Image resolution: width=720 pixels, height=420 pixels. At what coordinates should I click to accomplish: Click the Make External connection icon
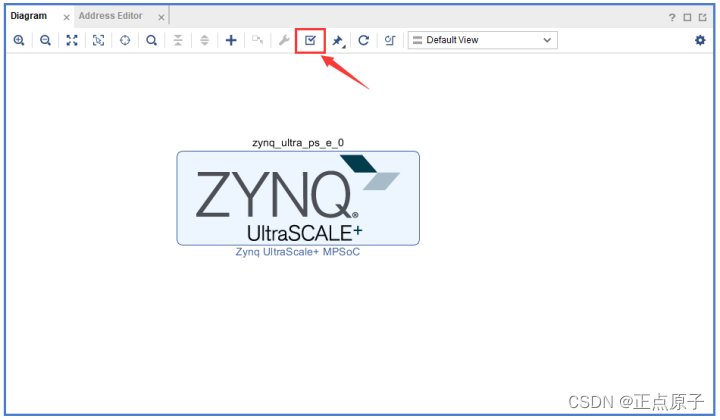[x=258, y=40]
